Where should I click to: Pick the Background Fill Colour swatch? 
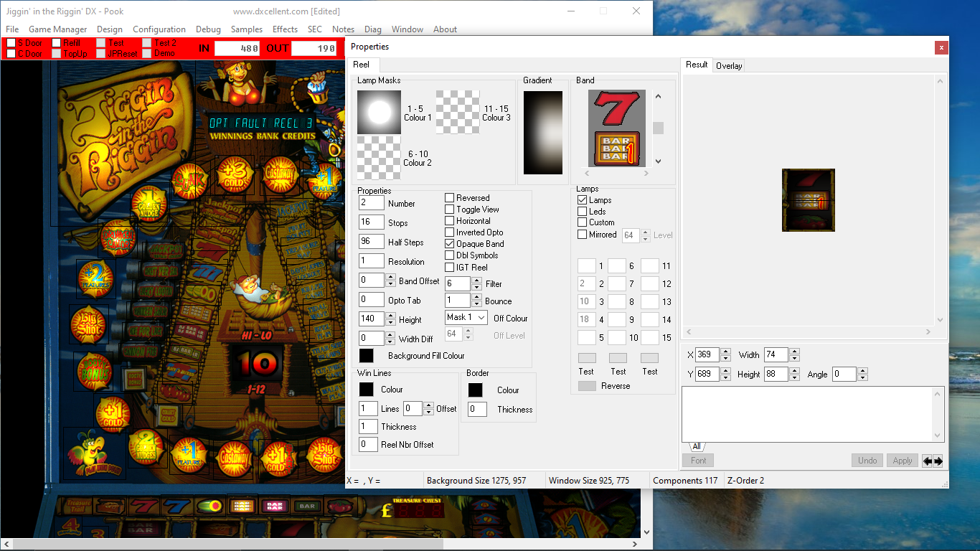(x=367, y=356)
